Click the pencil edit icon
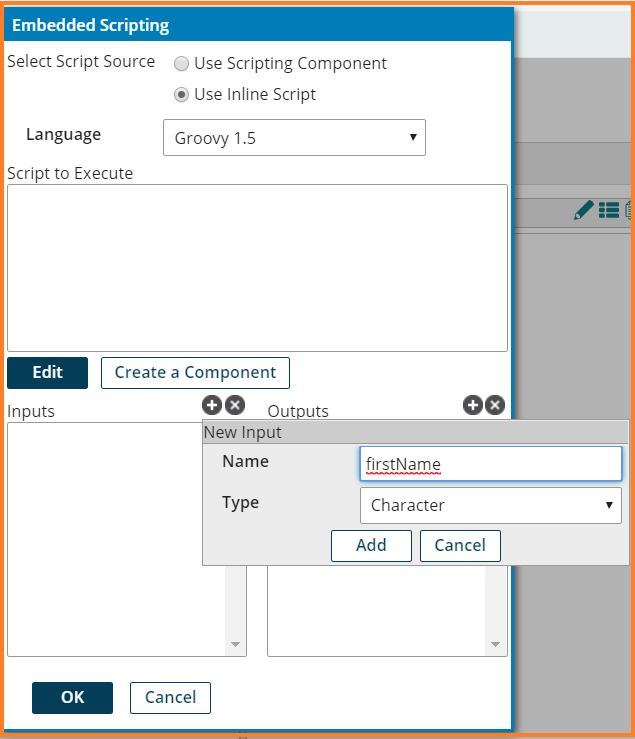 (x=584, y=210)
